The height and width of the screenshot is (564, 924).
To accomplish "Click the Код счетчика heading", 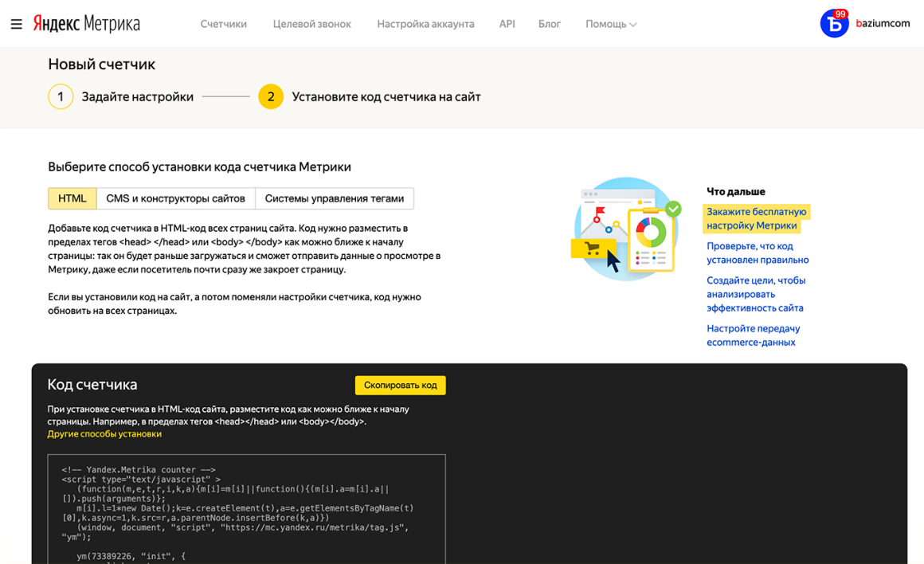I will (92, 384).
